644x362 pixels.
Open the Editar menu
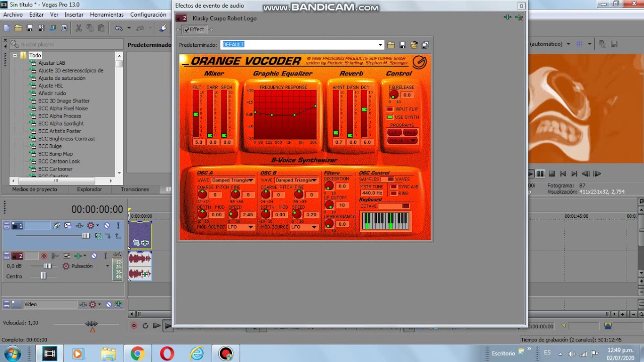36,15
